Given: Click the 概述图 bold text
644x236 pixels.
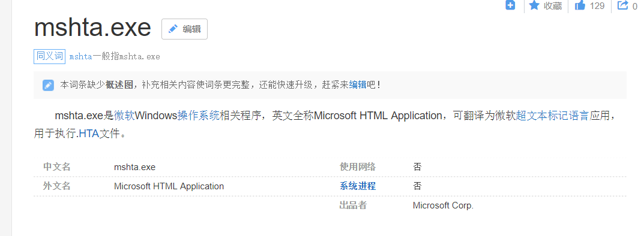Looking at the screenshot, I should pos(119,85).
